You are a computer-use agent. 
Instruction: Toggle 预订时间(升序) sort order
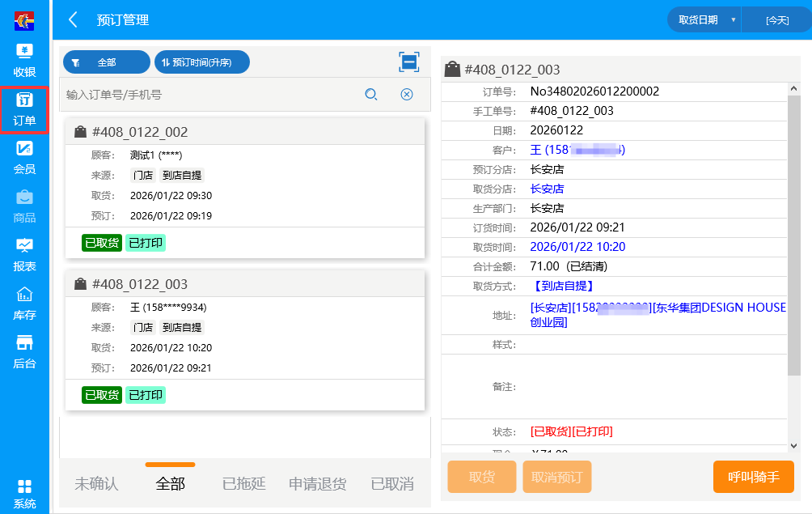point(202,62)
